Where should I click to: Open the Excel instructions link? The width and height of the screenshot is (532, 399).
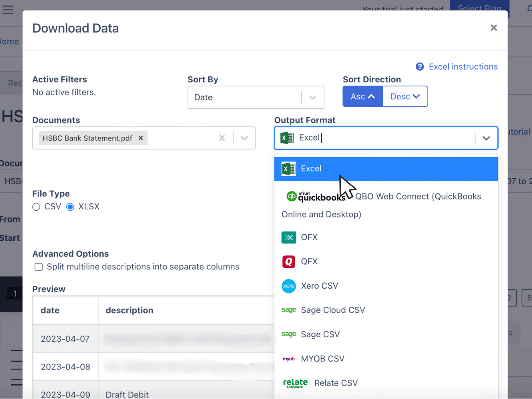(x=463, y=67)
